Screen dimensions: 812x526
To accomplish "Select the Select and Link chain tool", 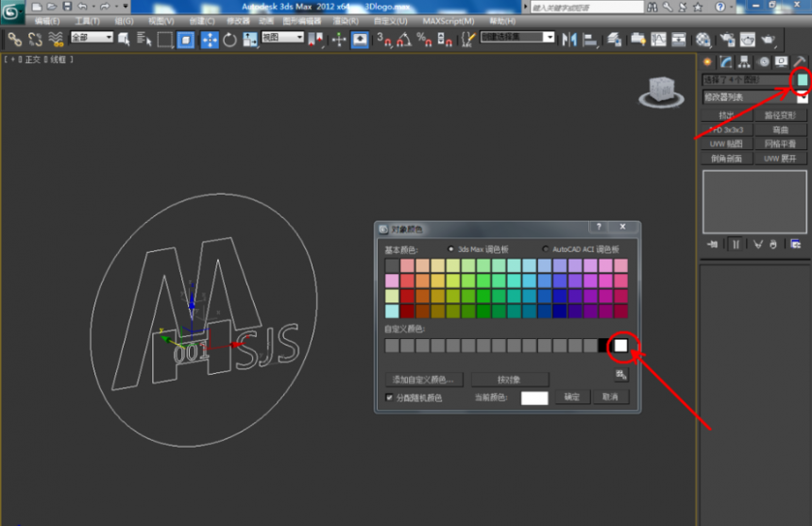I will 15,40.
